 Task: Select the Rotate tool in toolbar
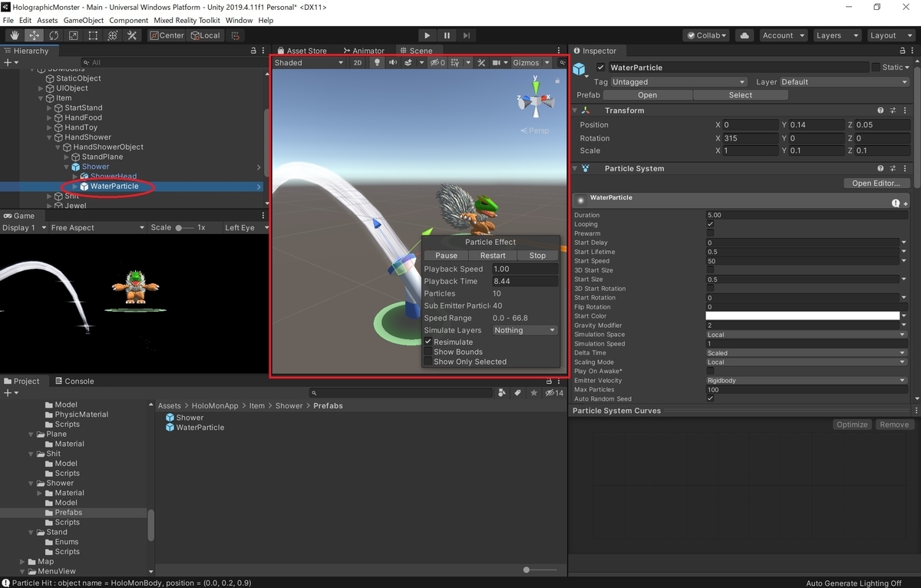(x=54, y=35)
